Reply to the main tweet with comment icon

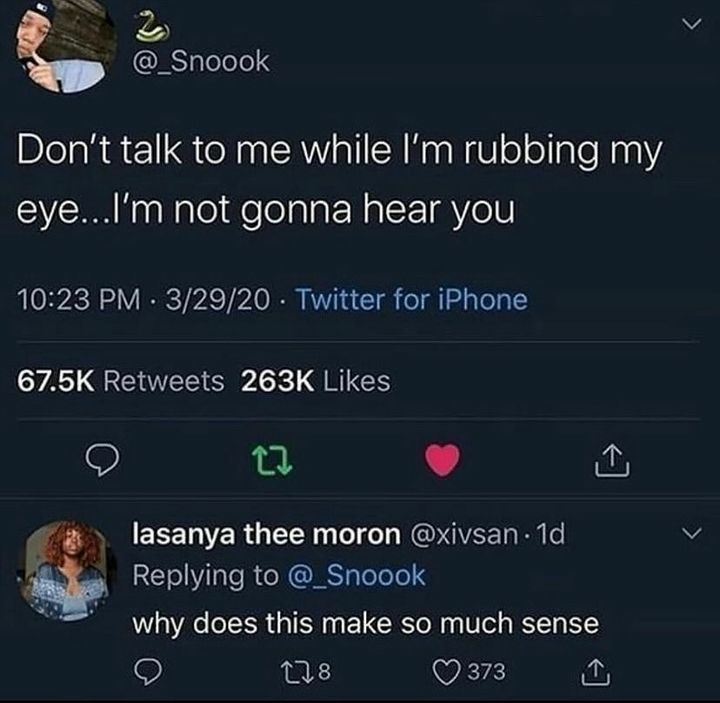coord(103,460)
